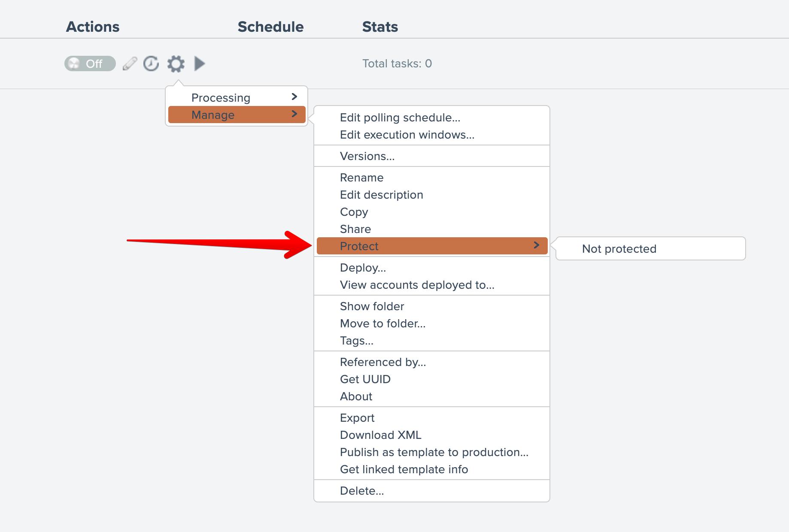Choose Delete from the menu
The height and width of the screenshot is (532, 789).
[362, 491]
